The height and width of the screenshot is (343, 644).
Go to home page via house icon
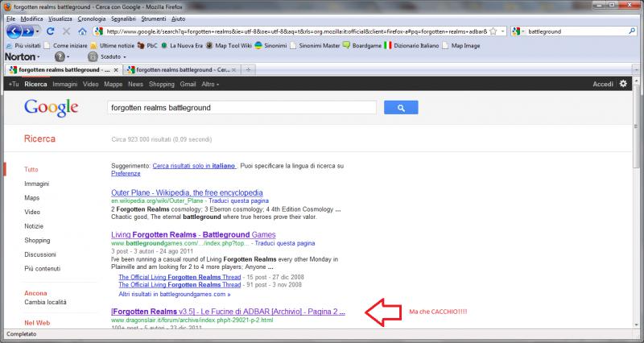coord(82,31)
